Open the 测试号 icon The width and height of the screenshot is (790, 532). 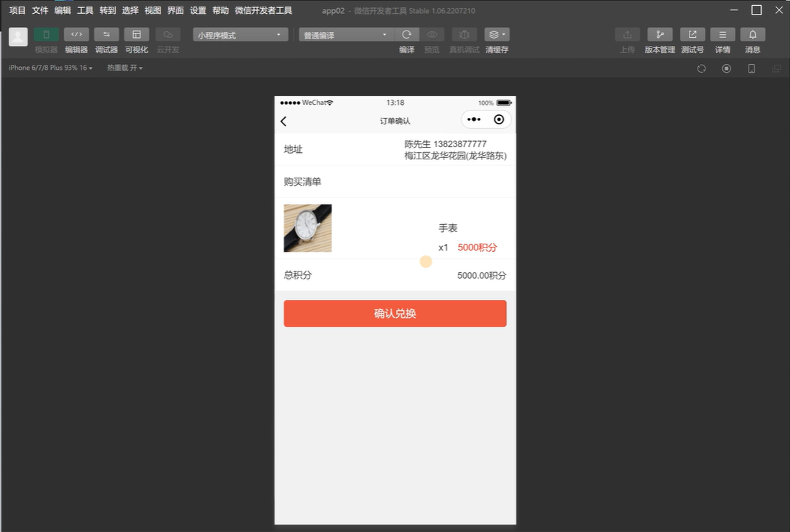pyautogui.click(x=692, y=35)
